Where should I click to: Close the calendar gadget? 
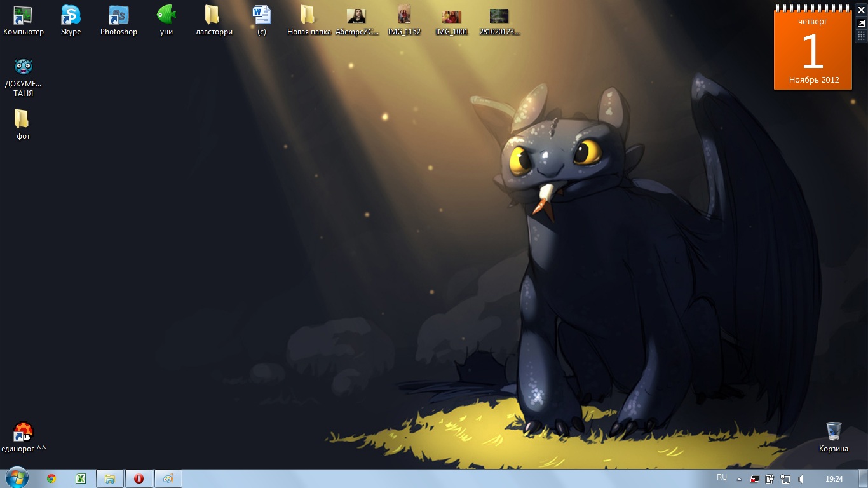click(x=862, y=10)
